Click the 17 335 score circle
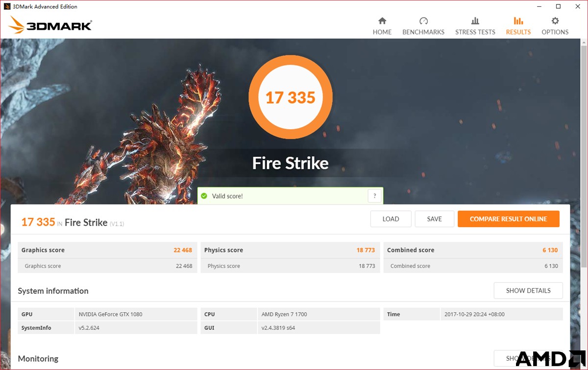 [291, 97]
